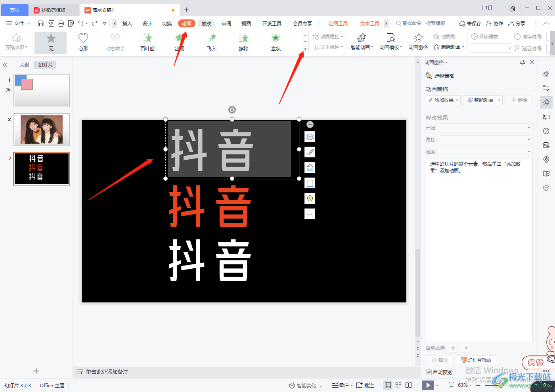
Task: Redo the last action
Action: pyautogui.click(x=95, y=23)
